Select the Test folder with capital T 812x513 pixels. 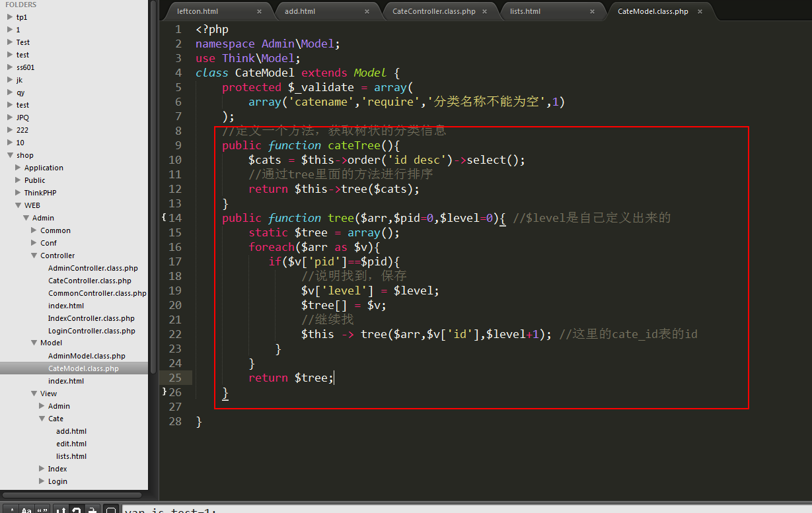click(x=23, y=42)
